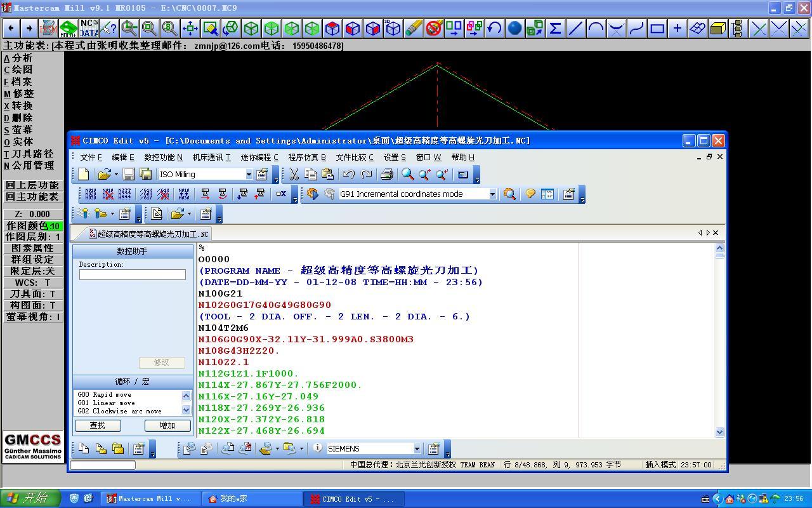
Task: Click the Mastercam NC DATA icon
Action: pos(89,29)
